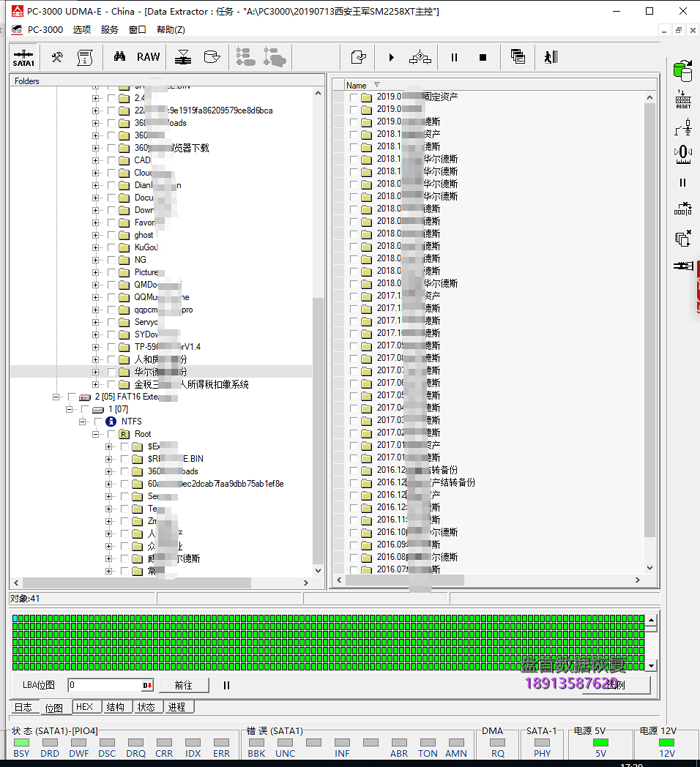
Task: Tick the checkbox for CAD folder
Action: [x=111, y=160]
